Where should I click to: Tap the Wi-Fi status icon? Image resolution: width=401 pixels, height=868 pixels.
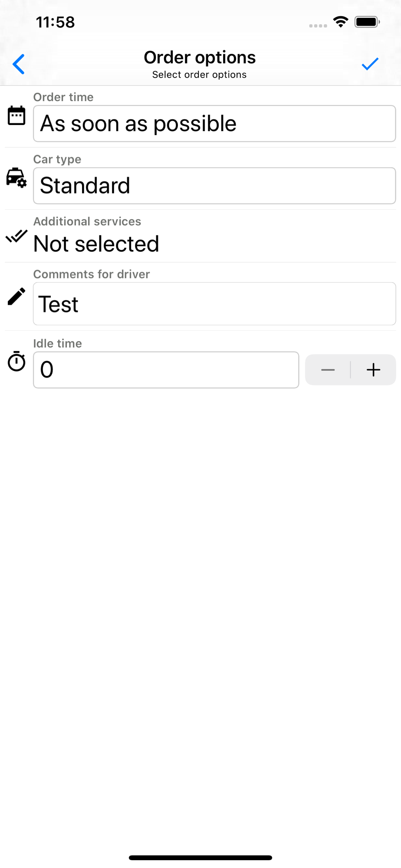coord(341,22)
